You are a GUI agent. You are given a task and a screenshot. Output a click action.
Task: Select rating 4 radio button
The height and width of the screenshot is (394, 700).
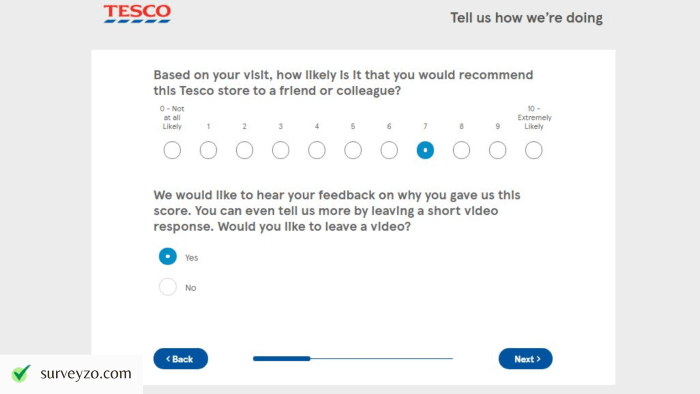tap(317, 150)
